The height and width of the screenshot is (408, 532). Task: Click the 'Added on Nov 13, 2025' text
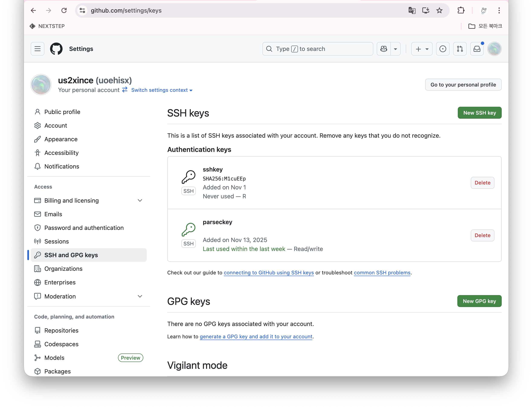point(235,240)
